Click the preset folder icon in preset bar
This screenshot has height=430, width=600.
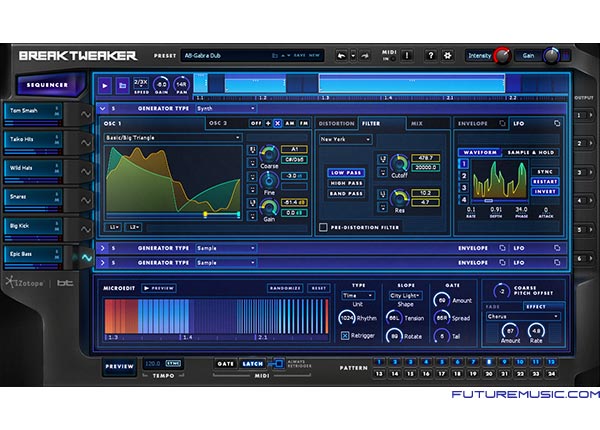pyautogui.click(x=274, y=55)
